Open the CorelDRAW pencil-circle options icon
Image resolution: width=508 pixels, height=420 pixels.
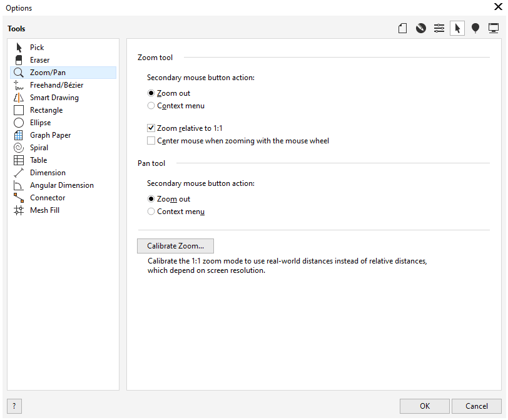click(x=421, y=28)
